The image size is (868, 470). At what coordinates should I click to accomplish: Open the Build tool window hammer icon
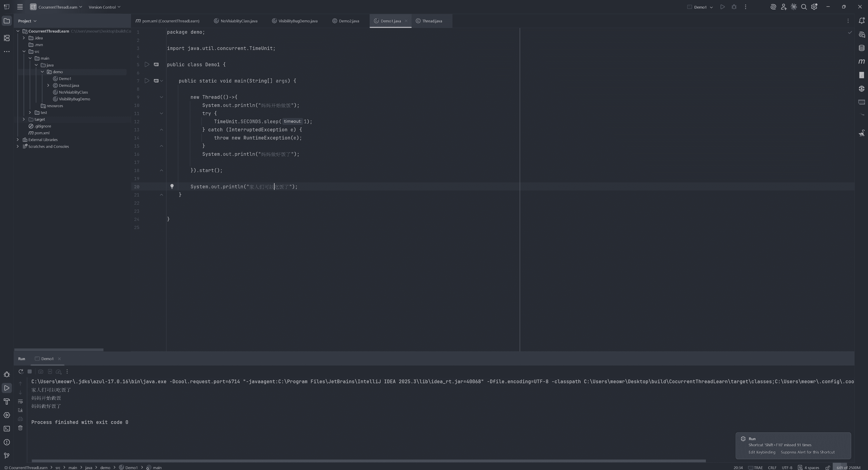(x=7, y=401)
